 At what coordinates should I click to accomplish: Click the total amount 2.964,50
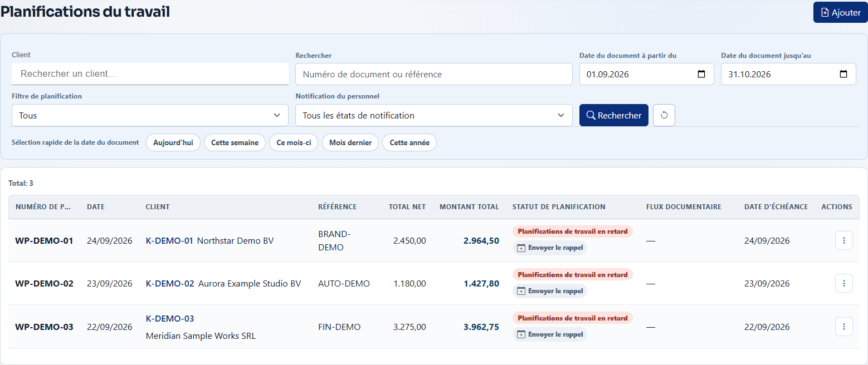coord(481,240)
